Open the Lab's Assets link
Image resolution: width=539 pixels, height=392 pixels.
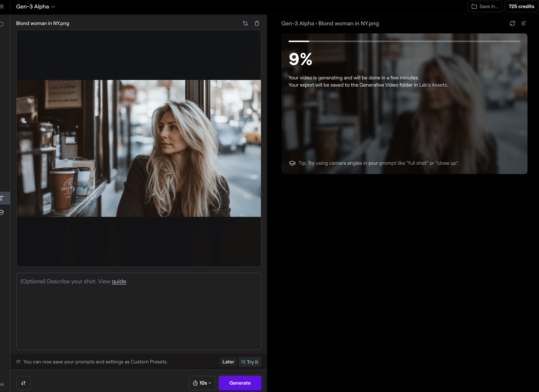click(433, 85)
